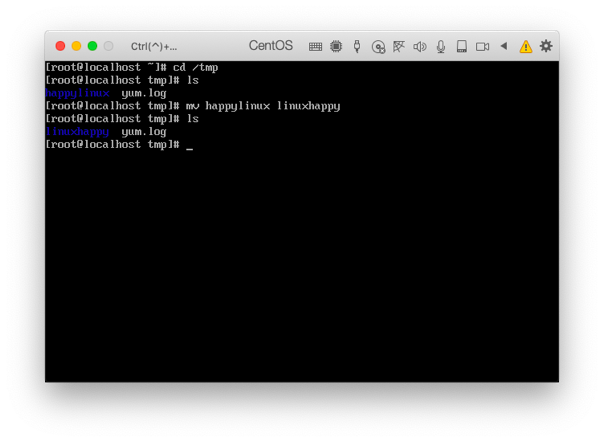Close the CentOS window with the red button

click(x=60, y=46)
